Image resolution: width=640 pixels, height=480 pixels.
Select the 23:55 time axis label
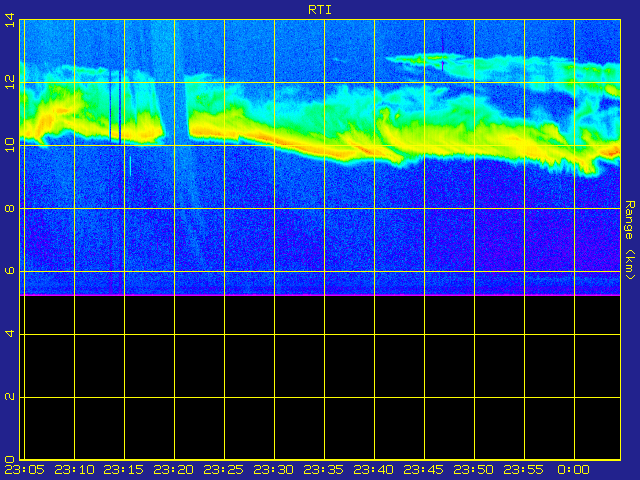tap(524, 470)
